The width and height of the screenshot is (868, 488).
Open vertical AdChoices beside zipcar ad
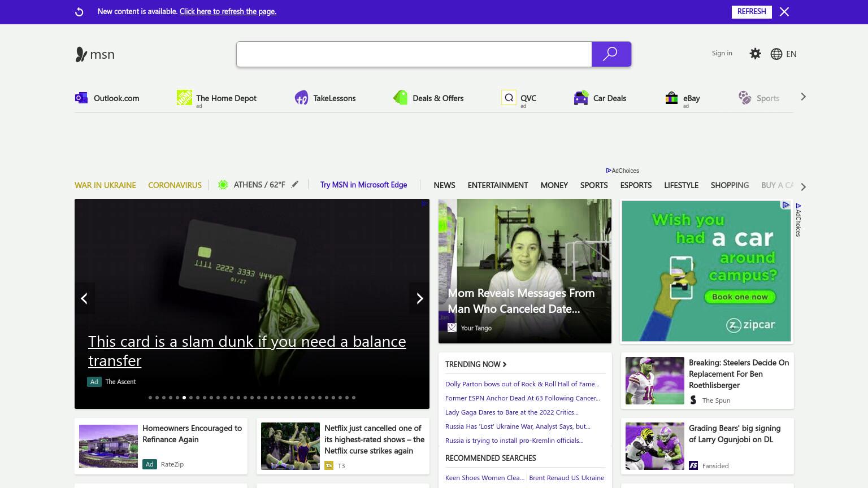pyautogui.click(x=798, y=220)
